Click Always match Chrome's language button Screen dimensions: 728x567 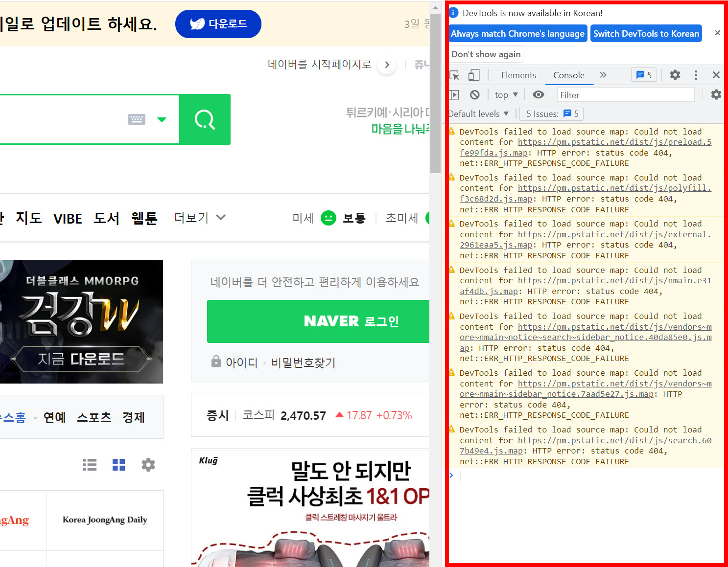coord(517,33)
